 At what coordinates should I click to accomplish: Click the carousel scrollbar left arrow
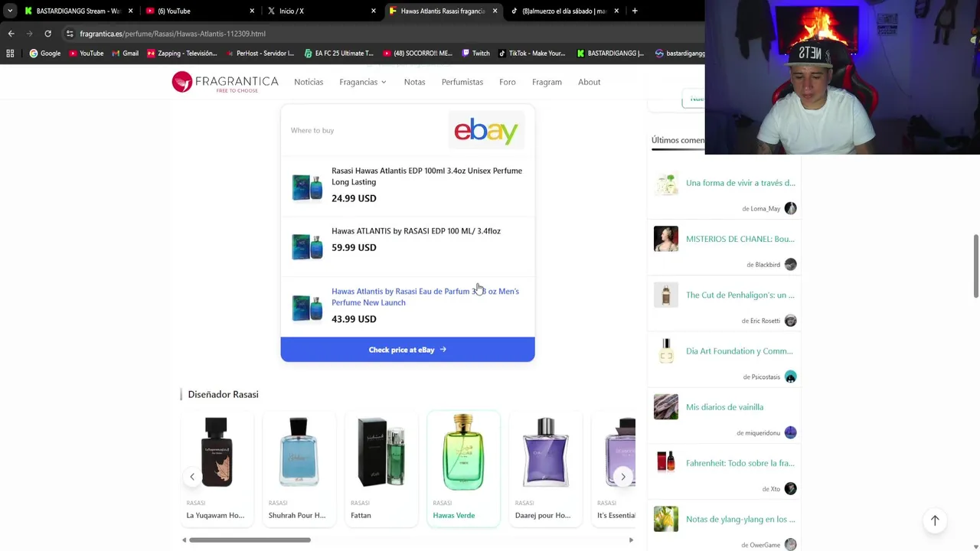coord(184,540)
